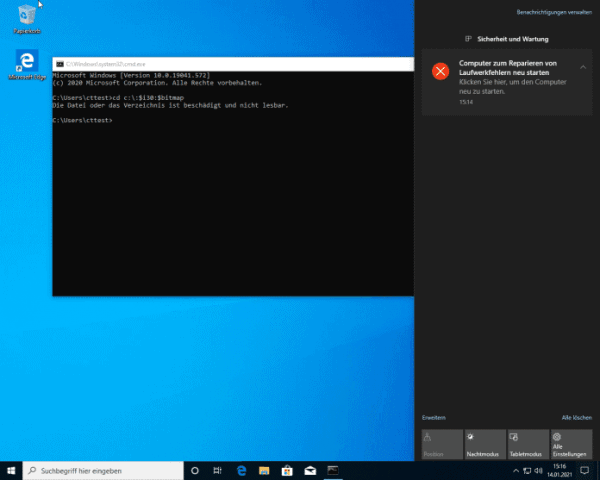This screenshot has width=600, height=480.
Task: Click the taskbar search box
Action: coord(102,470)
